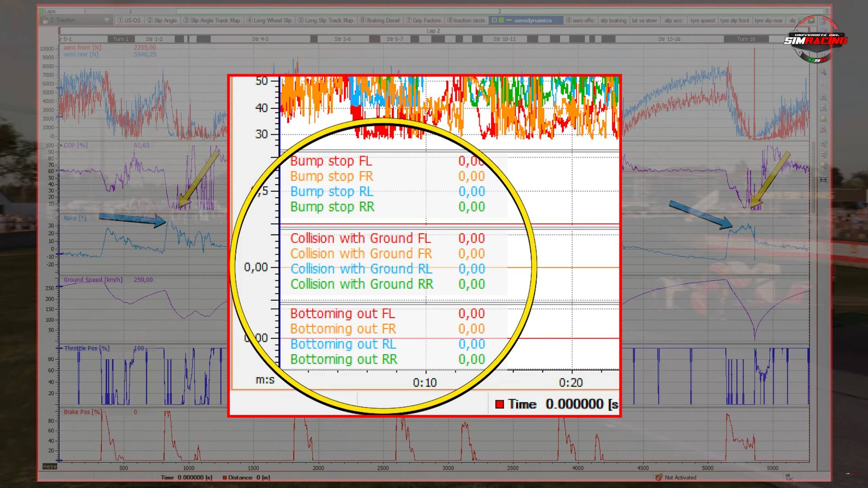Click the Brake Pos channel label
Viewport: 868px width, 488px height.
pyautogui.click(x=82, y=412)
